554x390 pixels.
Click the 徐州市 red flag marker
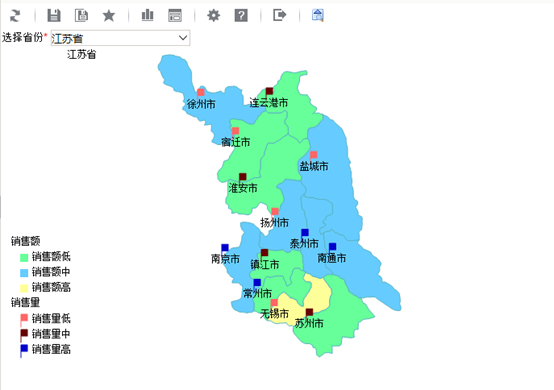[x=201, y=93]
